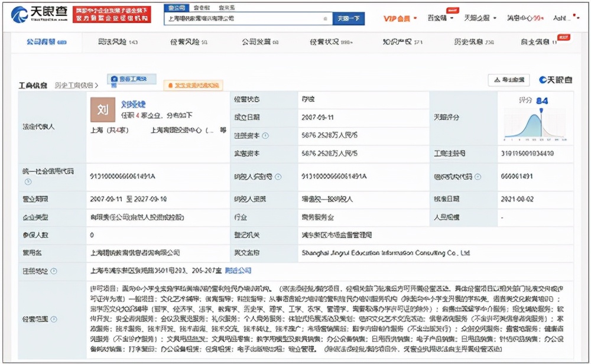Screen dimensions: 591x364
Task: Focus the company name search field
Action: pos(248,18)
